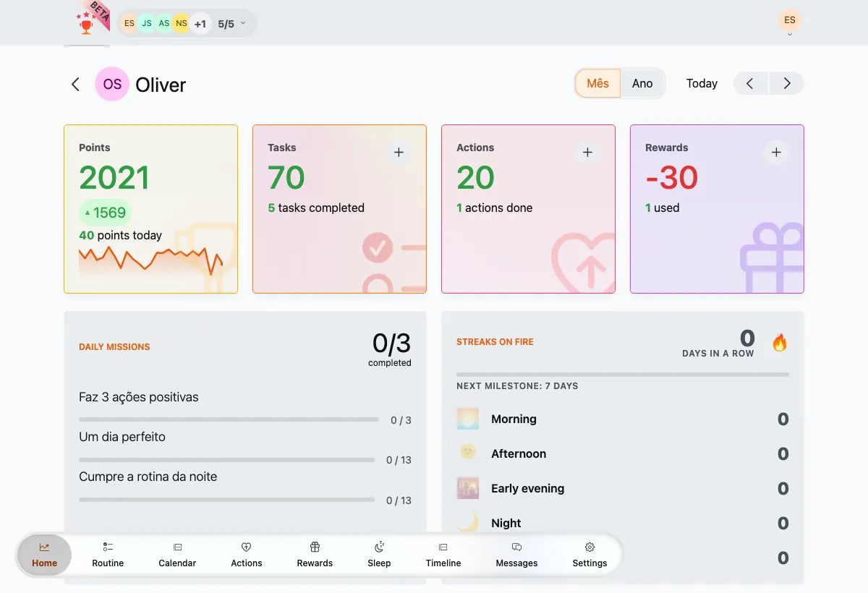Click the '1 used' rewards text
868x593 pixels.
pyautogui.click(x=663, y=208)
